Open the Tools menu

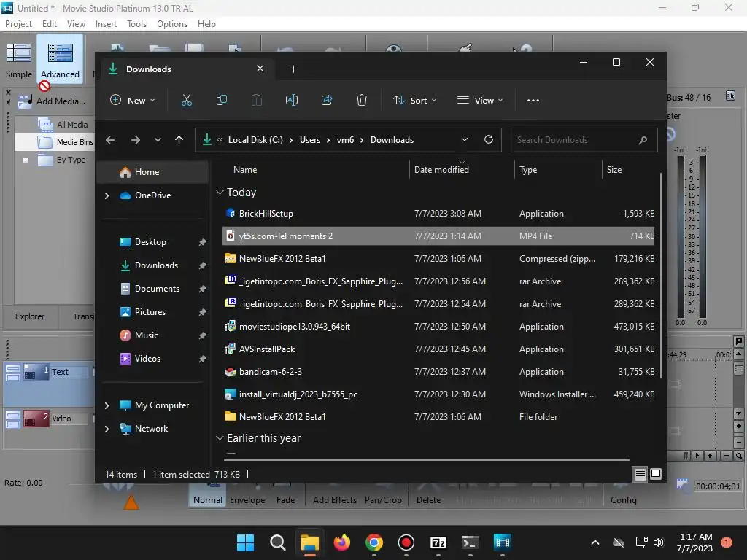pos(136,24)
